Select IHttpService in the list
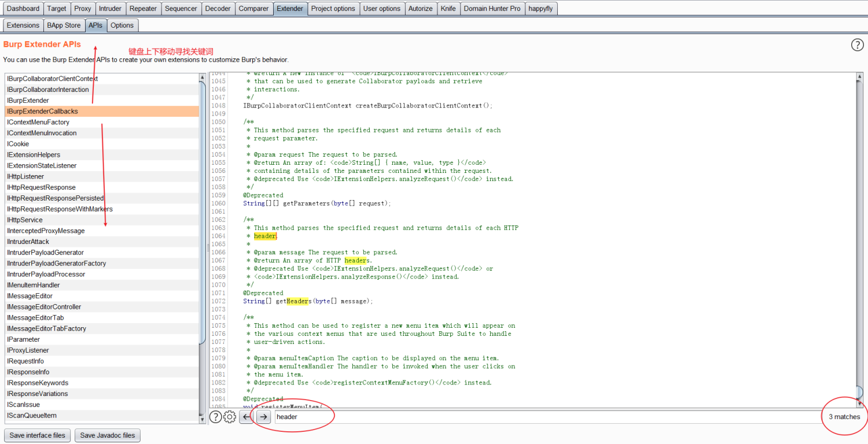868x444 pixels. click(102, 220)
